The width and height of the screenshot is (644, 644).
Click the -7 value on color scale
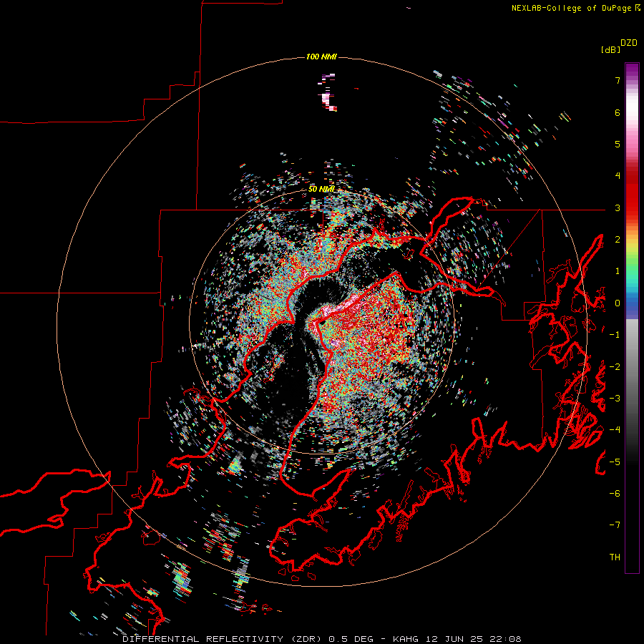(615, 525)
